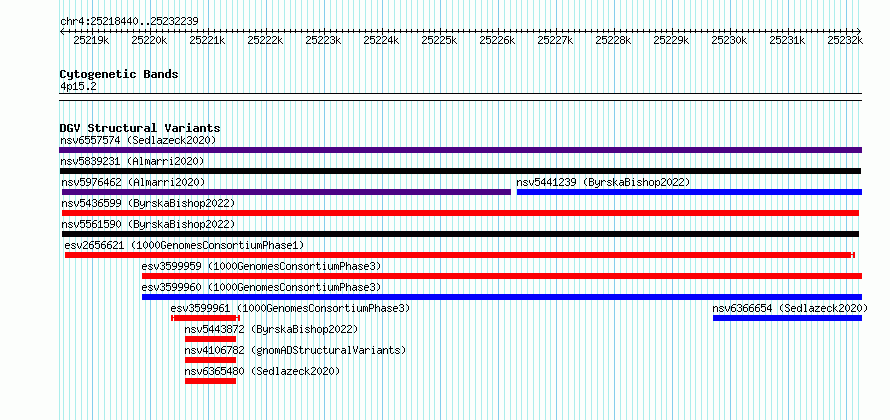Image resolution: width=890 pixels, height=420 pixels.
Task: Click the red nsv5436599 variant bar
Action: (460, 213)
